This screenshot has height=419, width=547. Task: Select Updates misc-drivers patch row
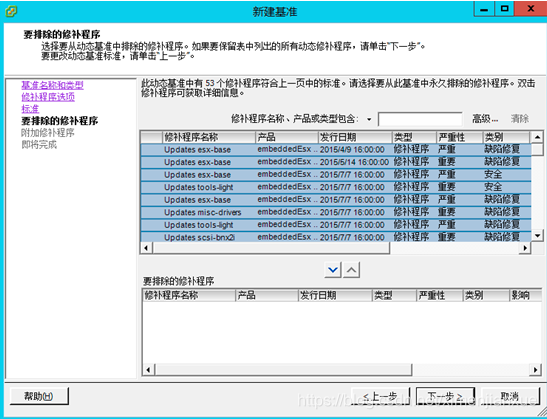(x=336, y=212)
